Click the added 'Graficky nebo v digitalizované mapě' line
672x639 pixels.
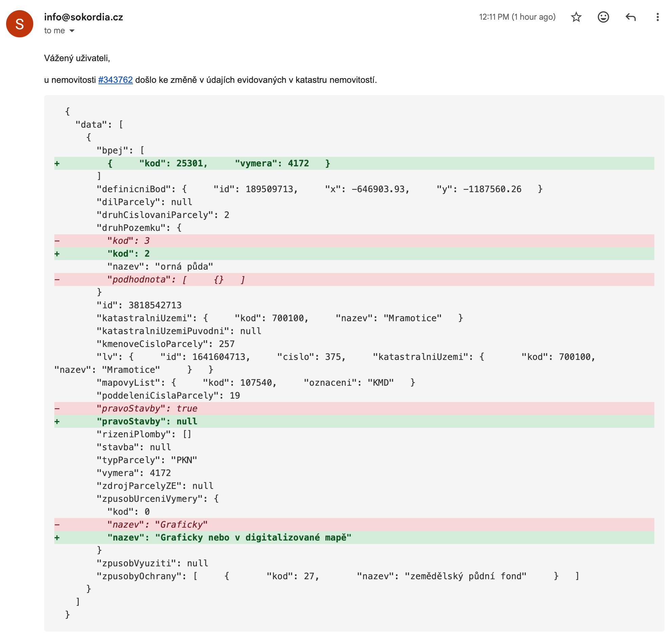tap(229, 537)
